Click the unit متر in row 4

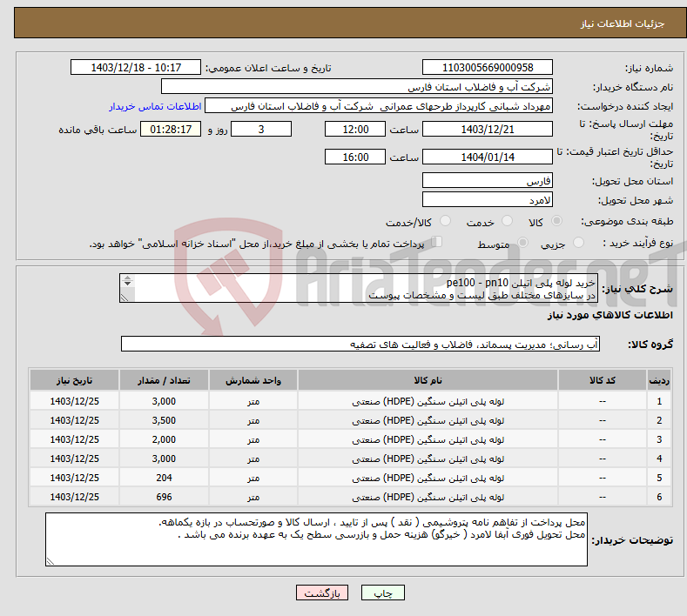(253, 459)
